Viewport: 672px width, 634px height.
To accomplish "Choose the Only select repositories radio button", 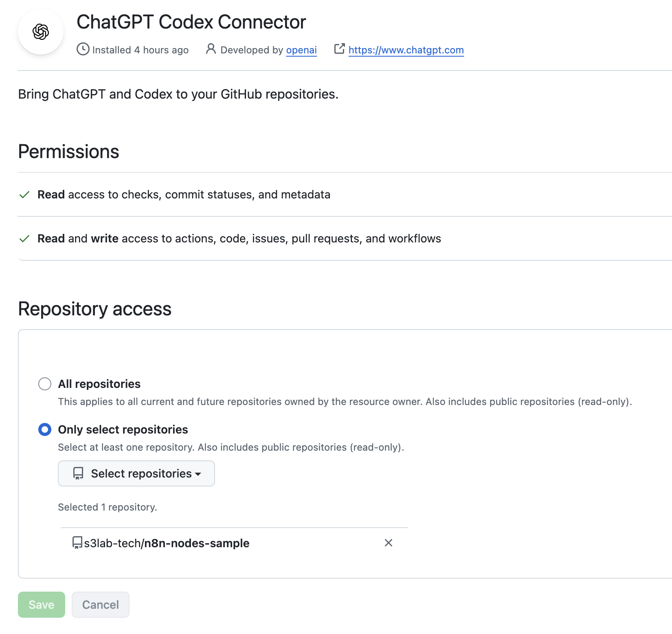I will pyautogui.click(x=45, y=429).
